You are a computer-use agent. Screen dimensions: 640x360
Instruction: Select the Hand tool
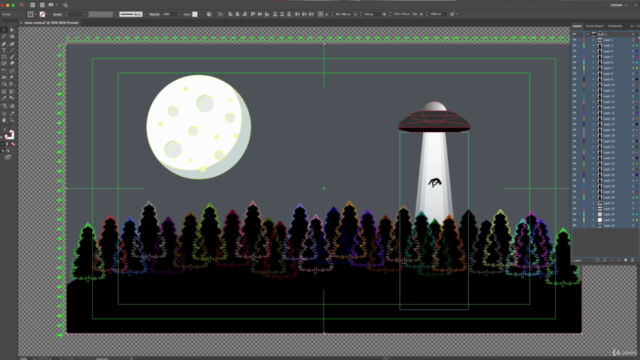(4, 120)
